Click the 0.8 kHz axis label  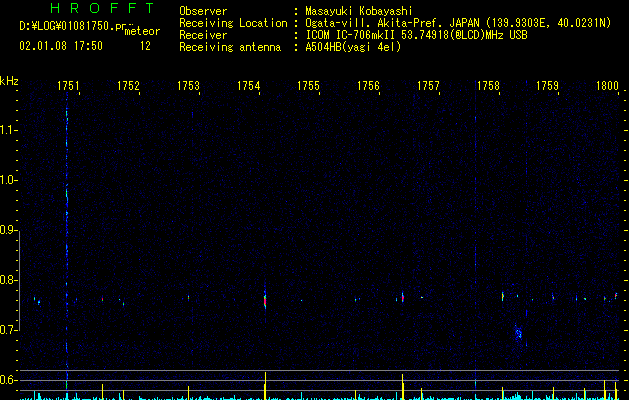(8, 280)
